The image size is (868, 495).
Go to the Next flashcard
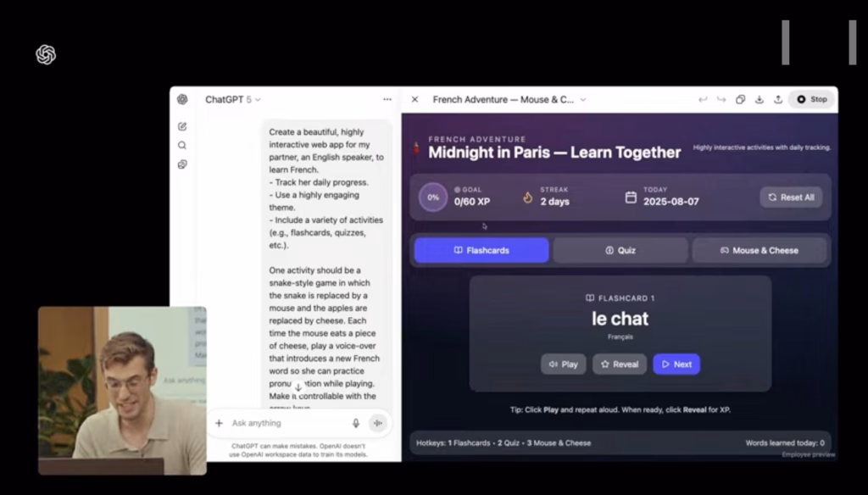pyautogui.click(x=676, y=364)
